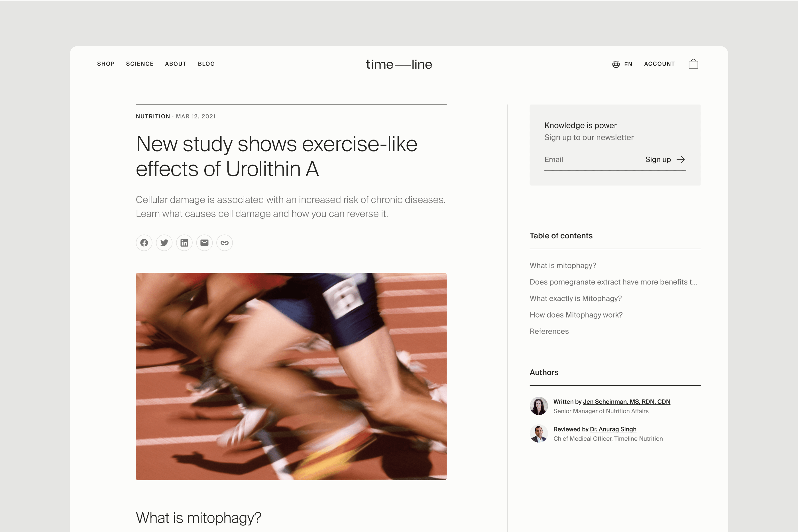Image resolution: width=798 pixels, height=532 pixels.
Task: Click the globe language icon
Action: tap(616, 64)
